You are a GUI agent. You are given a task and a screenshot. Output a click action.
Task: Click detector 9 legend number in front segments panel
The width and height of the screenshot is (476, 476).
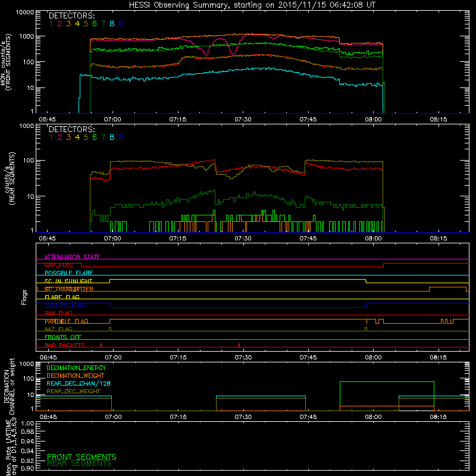coord(121,24)
